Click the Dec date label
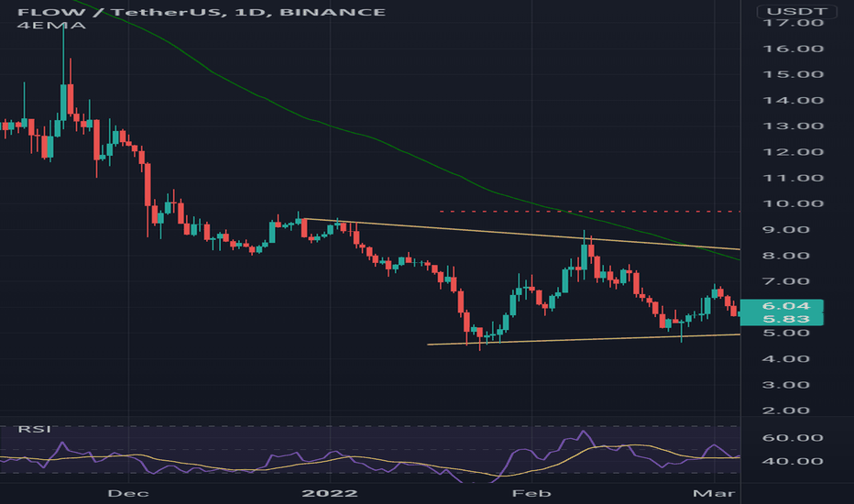This screenshot has height=504, width=854. click(128, 493)
